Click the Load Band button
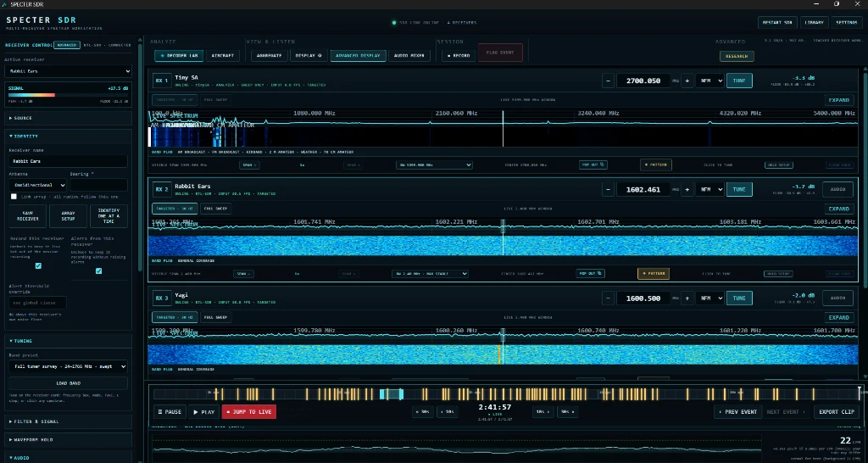 (68, 383)
